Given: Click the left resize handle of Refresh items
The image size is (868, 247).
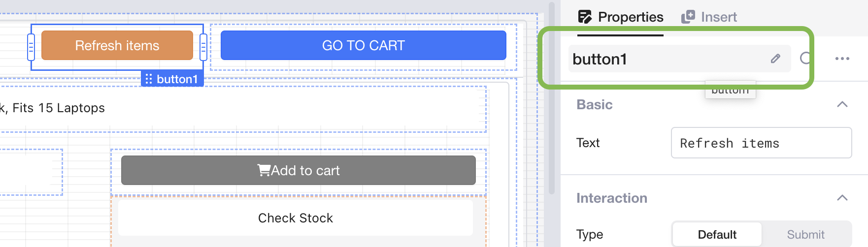Looking at the screenshot, I should pos(31,47).
